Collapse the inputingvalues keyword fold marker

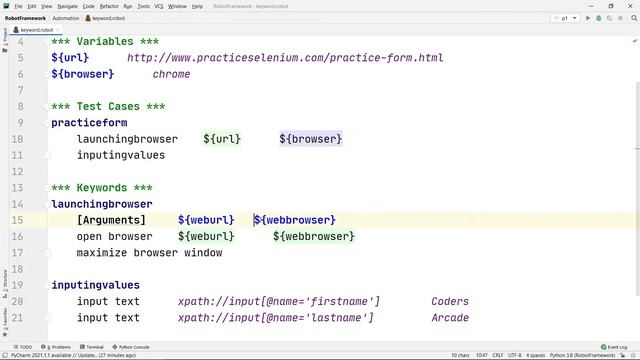47,285
